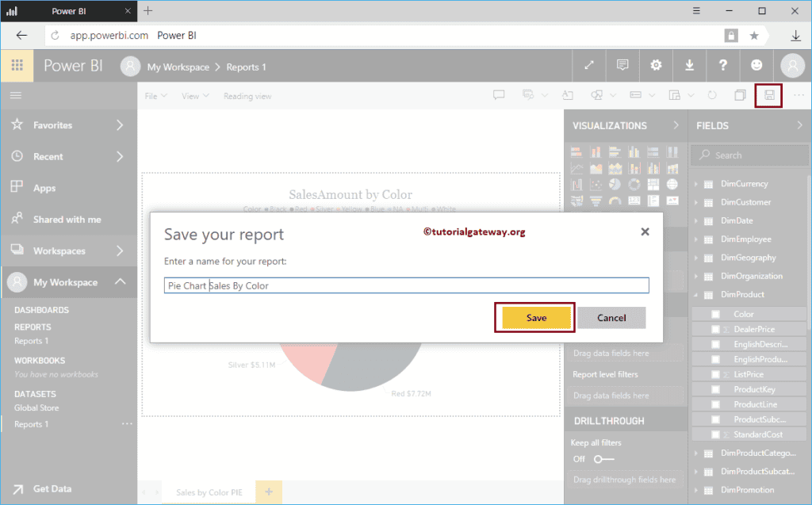
Task: Collapse the My Workspace section
Action: click(x=121, y=281)
